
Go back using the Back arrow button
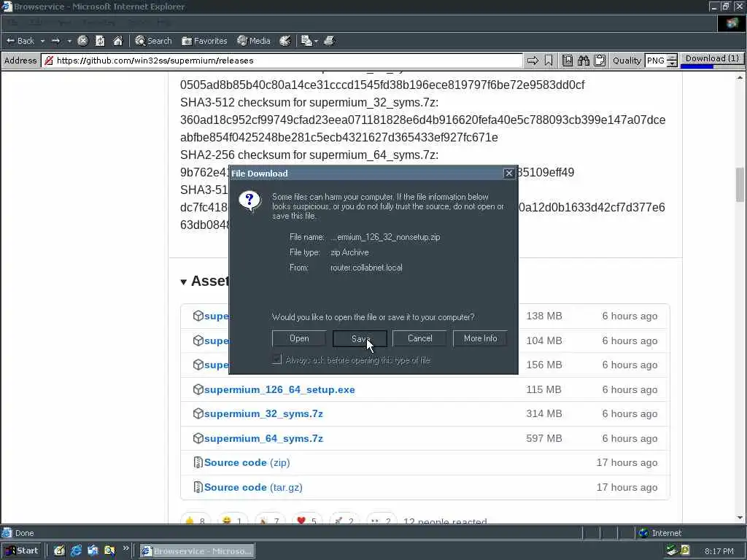[20, 41]
